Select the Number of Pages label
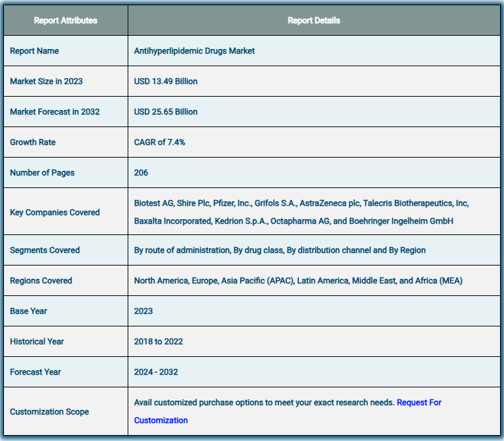Screen dimensions: 504x441 tap(42, 173)
